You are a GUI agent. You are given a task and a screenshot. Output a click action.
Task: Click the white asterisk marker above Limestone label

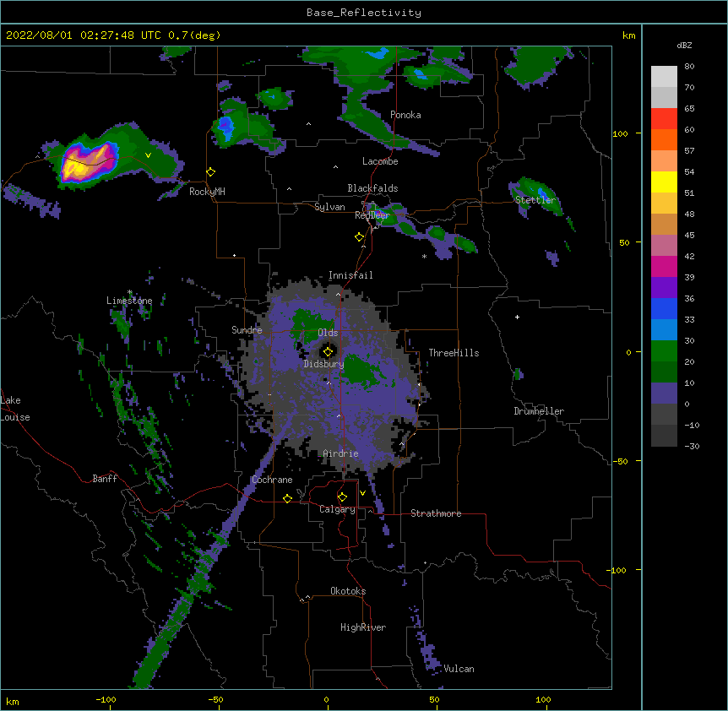130,292
